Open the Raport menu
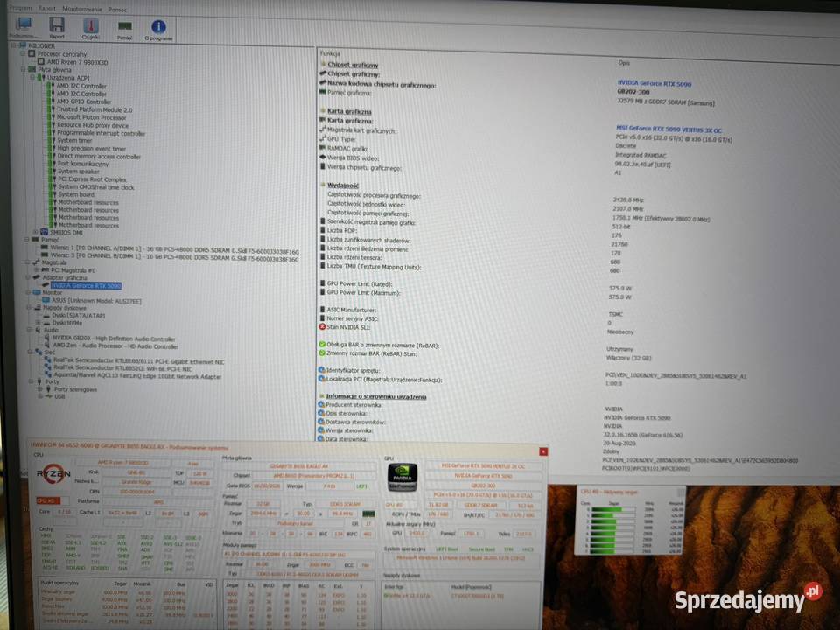The image size is (840, 630). [x=47, y=9]
